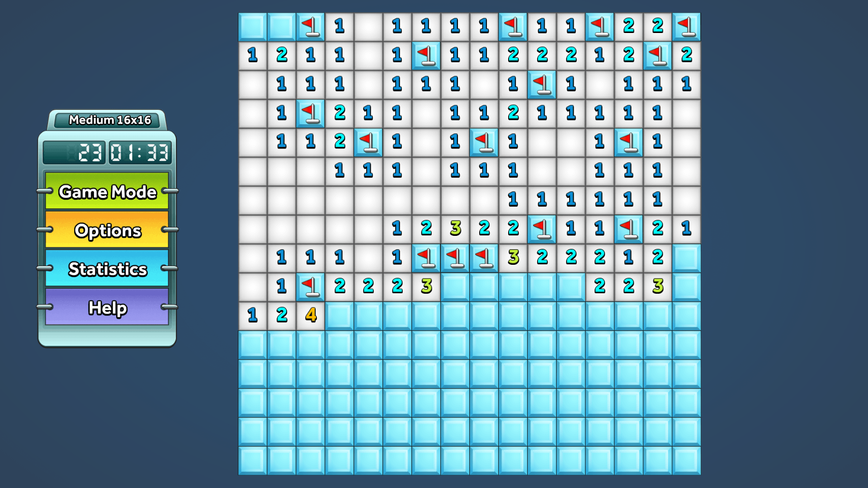This screenshot has width=868, height=488.
Task: Click a revealed number 4 cell in row 11
Action: point(310,315)
